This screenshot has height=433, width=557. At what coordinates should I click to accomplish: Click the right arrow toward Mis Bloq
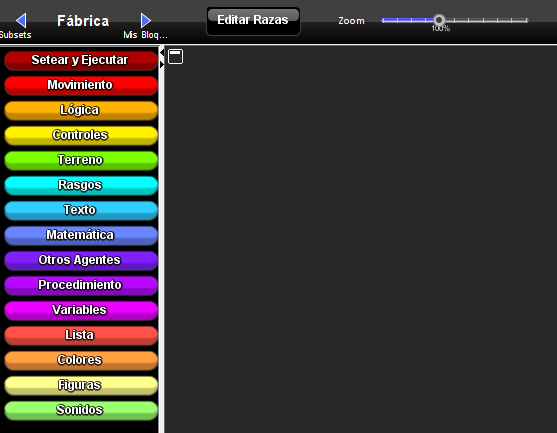pyautogui.click(x=146, y=20)
